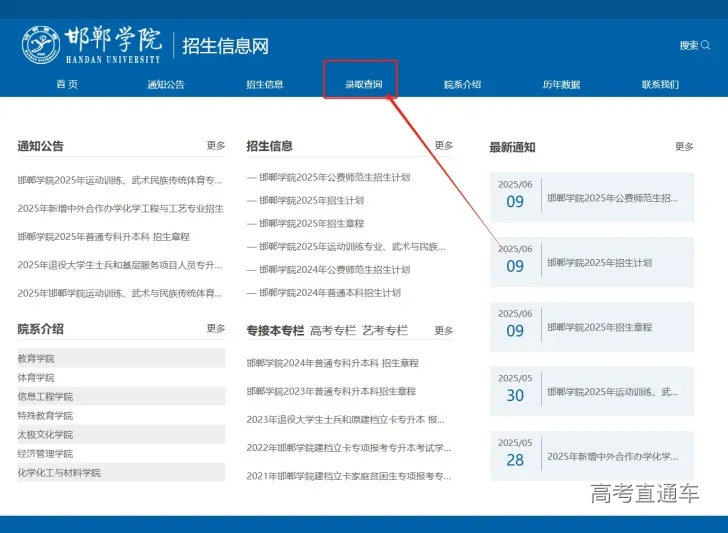Open 2025/05 30 notice card 邯郸学院2025年运动训练、武...

click(x=592, y=391)
